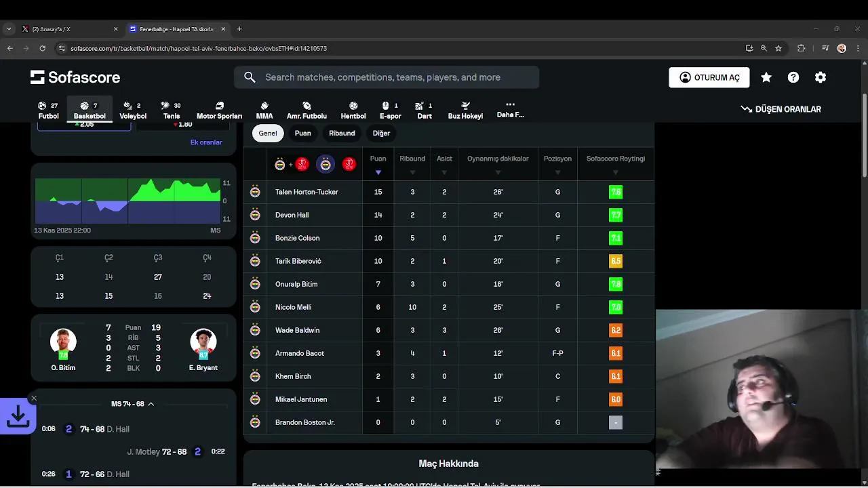The height and width of the screenshot is (488, 868).
Task: Open Nicolo Melli player row
Action: pyautogui.click(x=449, y=307)
